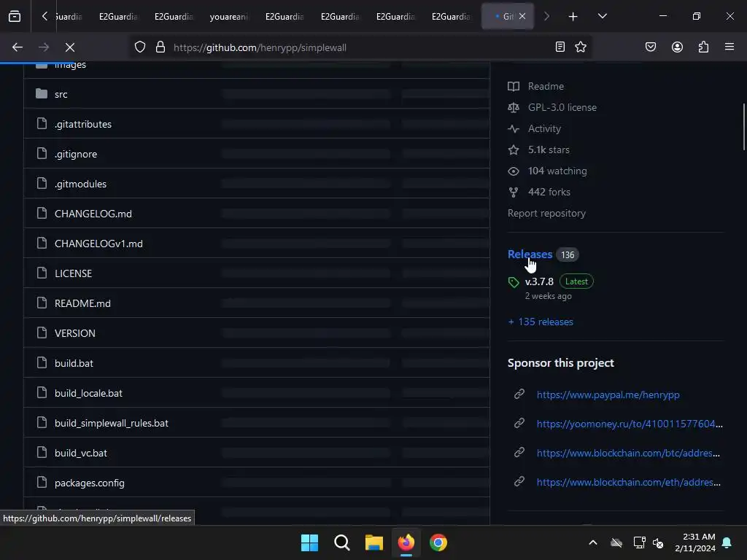Open the src folder
Screen dimensions: 747x560
click(x=61, y=94)
